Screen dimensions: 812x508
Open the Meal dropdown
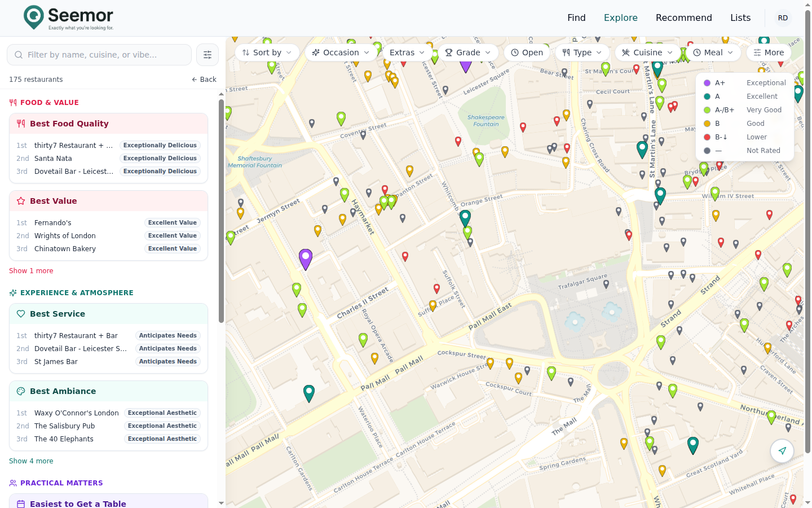point(713,52)
